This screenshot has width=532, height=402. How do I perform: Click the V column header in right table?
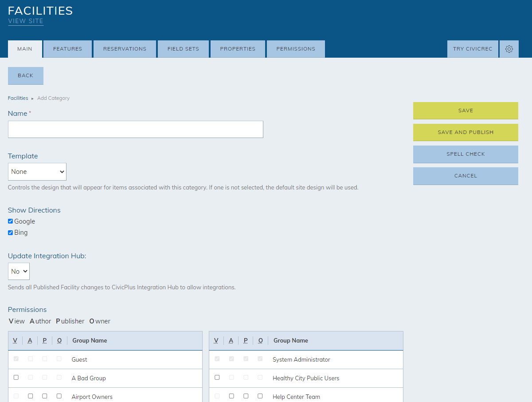(216, 341)
